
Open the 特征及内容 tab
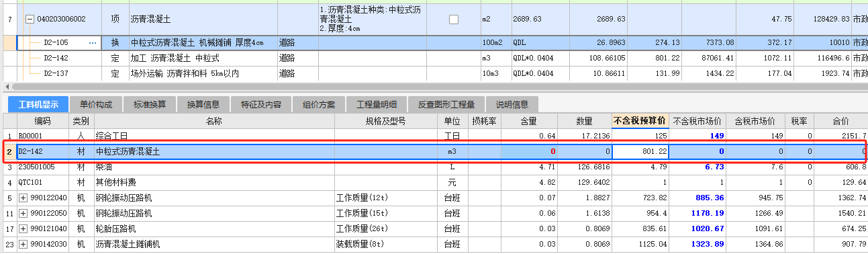[x=261, y=105]
